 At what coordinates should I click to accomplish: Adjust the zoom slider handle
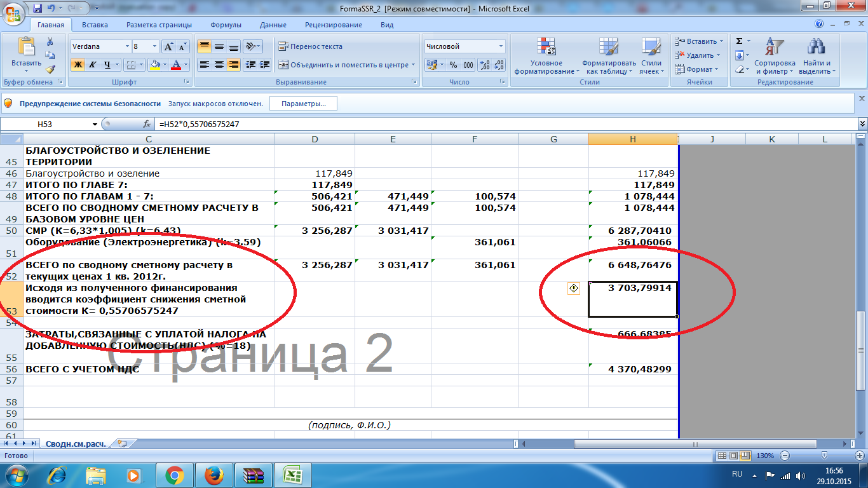(824, 456)
